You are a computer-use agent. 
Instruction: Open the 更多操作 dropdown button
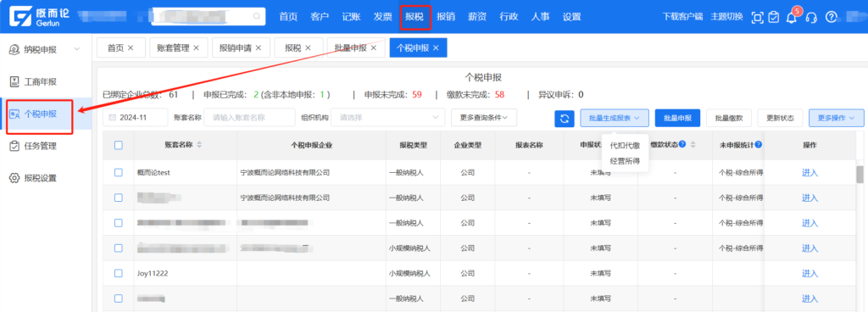pos(837,118)
